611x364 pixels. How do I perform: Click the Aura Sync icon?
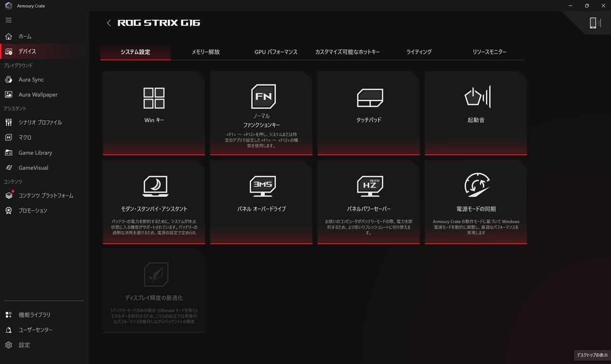pos(8,79)
